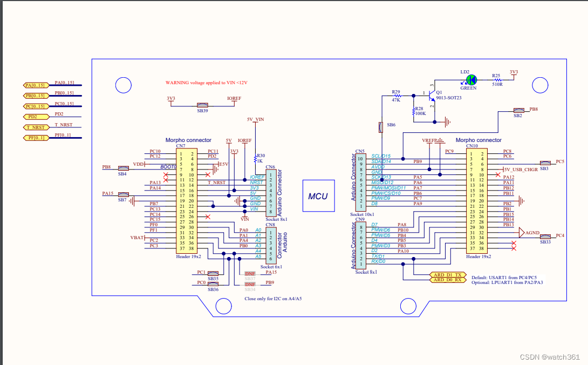Select 'Morpho connector' title above CN7

pos(188,140)
